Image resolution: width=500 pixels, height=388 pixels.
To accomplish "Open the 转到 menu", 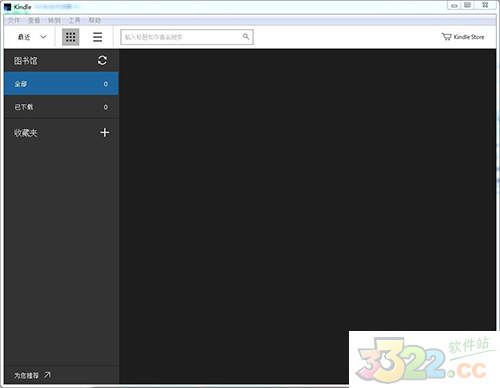I will 54,20.
